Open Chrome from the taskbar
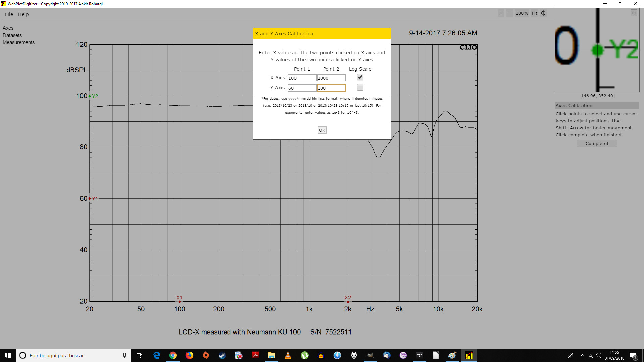Image resolution: width=644 pixels, height=362 pixels. click(173, 355)
